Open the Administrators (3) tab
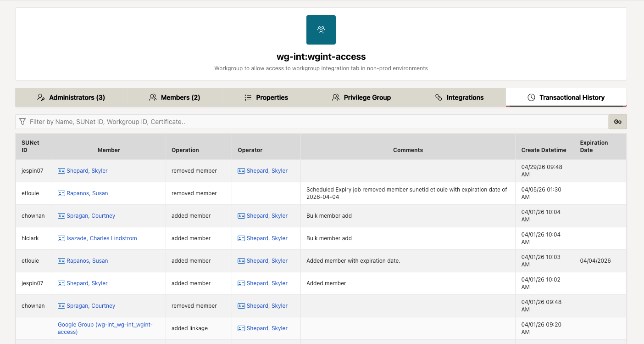 point(71,97)
